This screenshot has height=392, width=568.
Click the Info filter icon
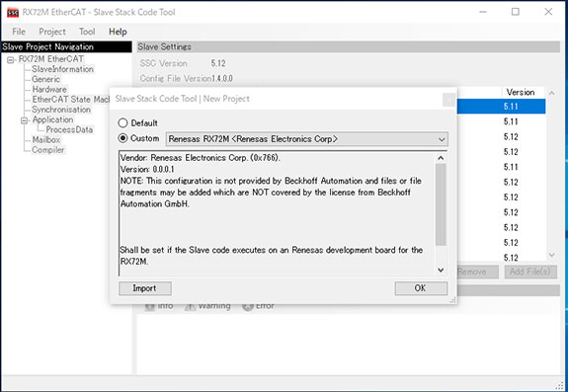(x=149, y=306)
